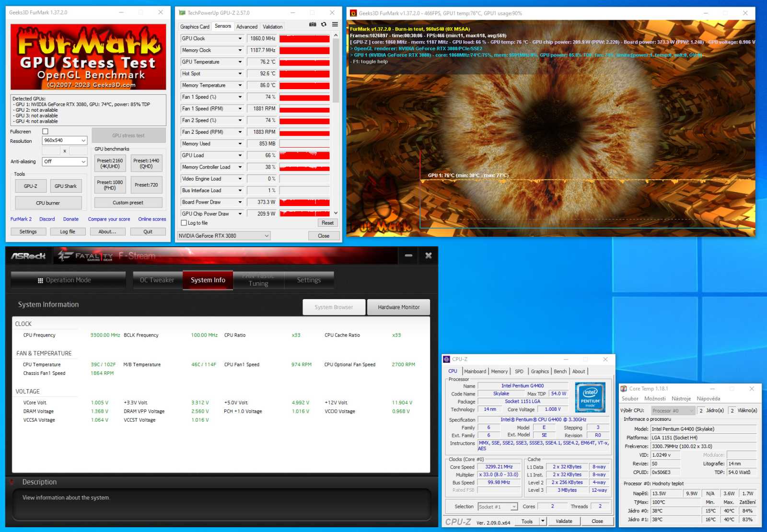The image size is (767, 532).
Task: Click the GPU Clock sensor graph bar
Action: click(304, 38)
